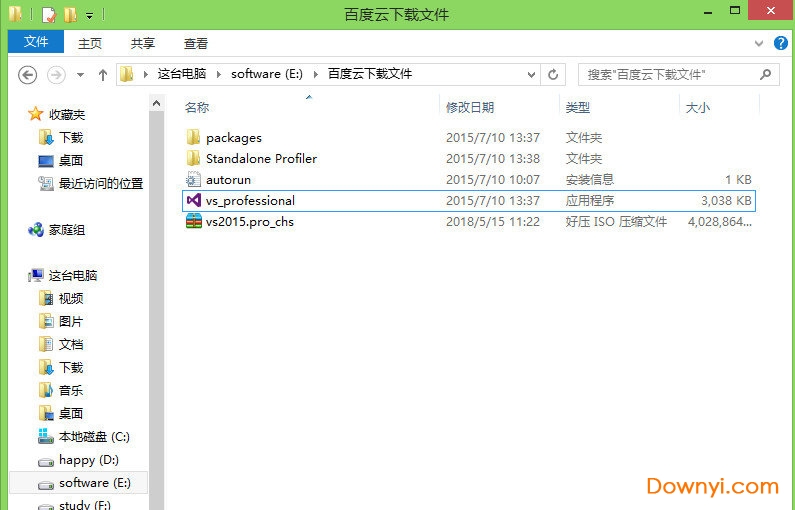This screenshot has height=510, width=795.
Task: Open the 音乐 library folder
Action: tap(70, 390)
